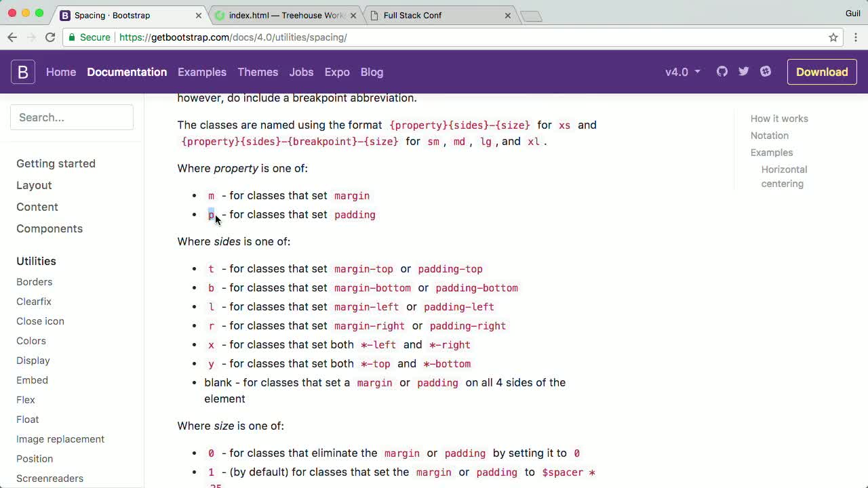
Task: Open the Twitter icon link
Action: pos(744,71)
